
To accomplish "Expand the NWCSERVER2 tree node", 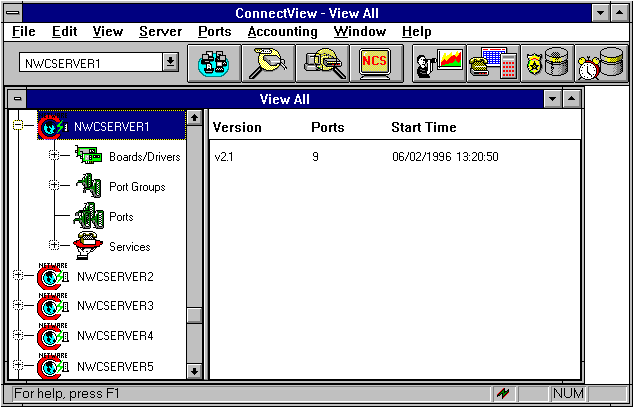I will click(x=17, y=276).
